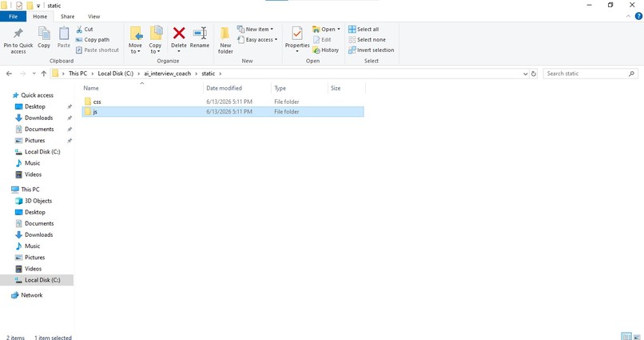Go up one folder level
This screenshot has width=644, height=340.
click(x=44, y=74)
